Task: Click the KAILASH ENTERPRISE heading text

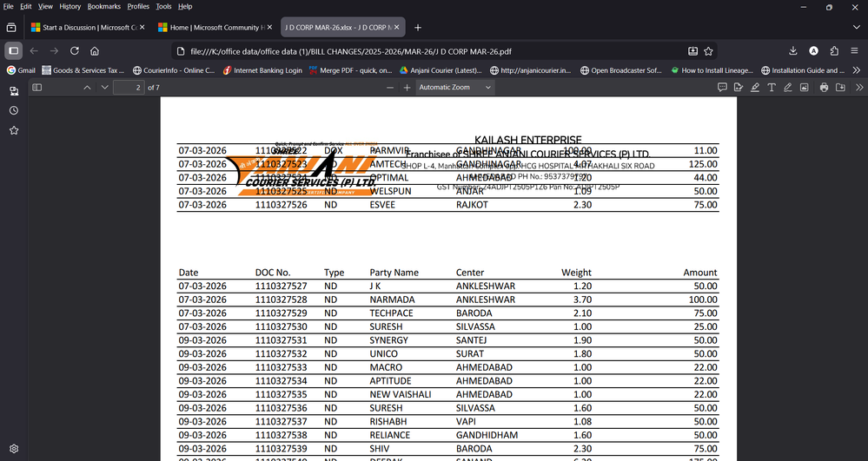Action: click(528, 141)
